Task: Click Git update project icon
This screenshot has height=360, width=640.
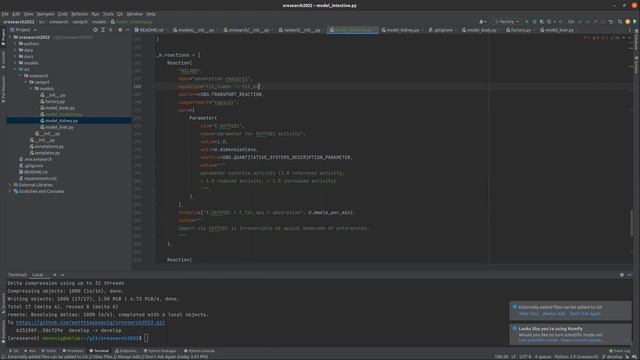Action: coord(580,22)
